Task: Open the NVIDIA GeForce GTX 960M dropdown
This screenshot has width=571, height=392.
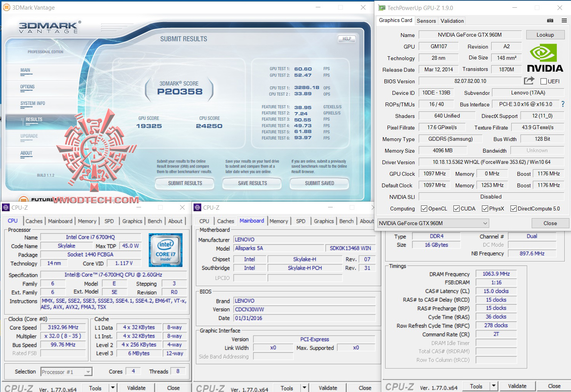Action: point(484,223)
